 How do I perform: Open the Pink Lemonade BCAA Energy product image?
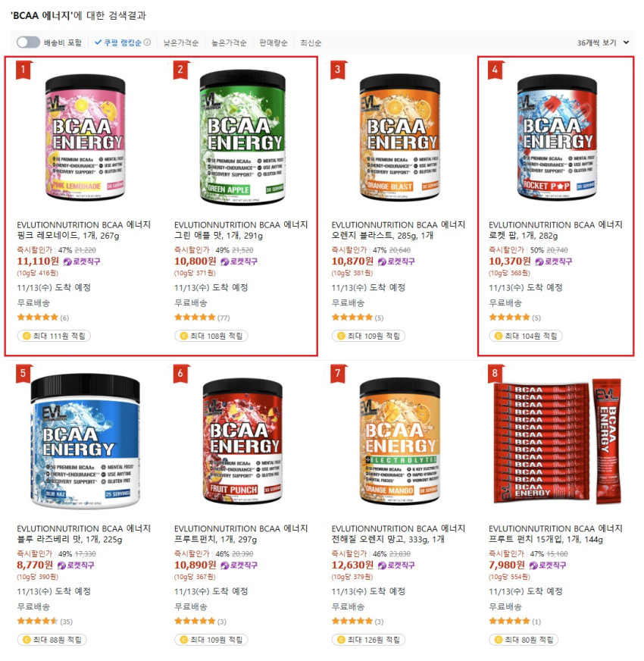point(85,137)
